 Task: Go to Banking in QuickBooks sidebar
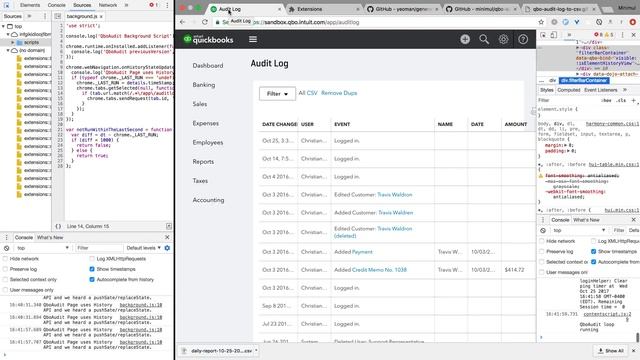pyautogui.click(x=204, y=85)
